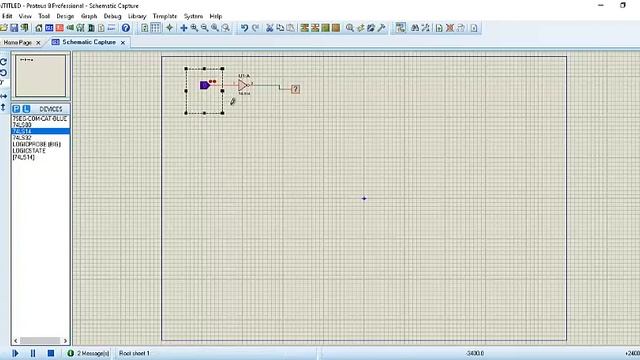Click the Paste from clipboard icon

click(291, 28)
